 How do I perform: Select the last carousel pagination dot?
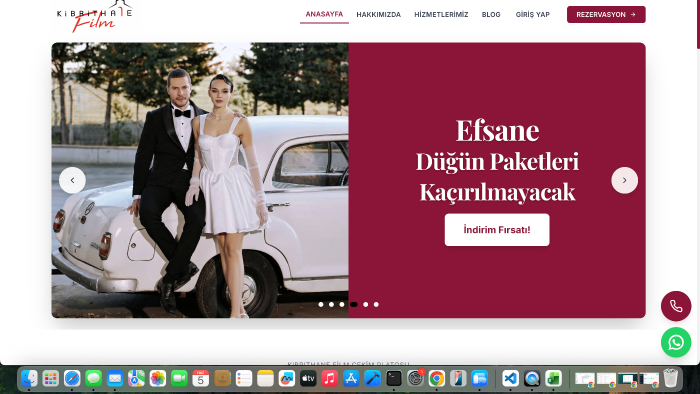pos(376,304)
